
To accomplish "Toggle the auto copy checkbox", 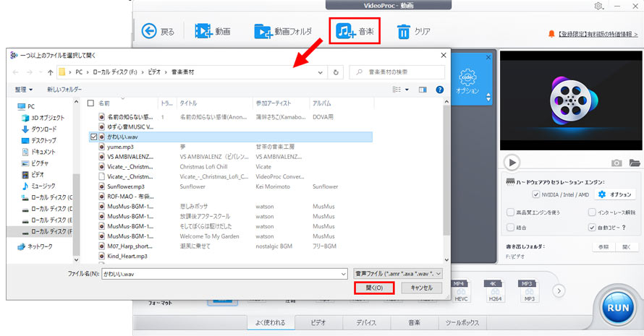I will pyautogui.click(x=592, y=228).
